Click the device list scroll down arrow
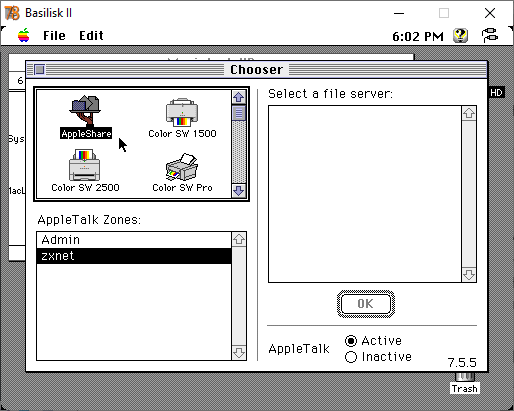The width and height of the screenshot is (514, 411). 239,191
